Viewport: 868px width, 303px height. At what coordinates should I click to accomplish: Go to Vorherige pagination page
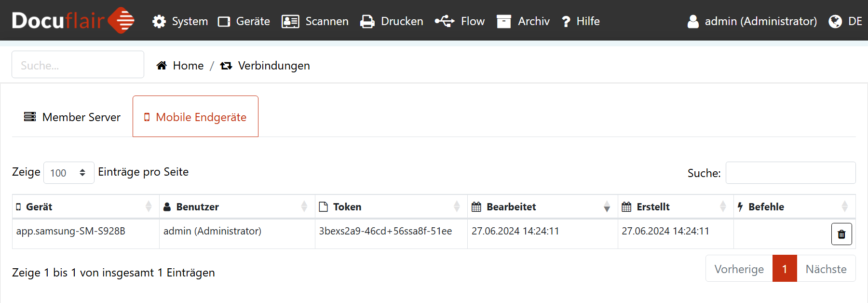739,269
